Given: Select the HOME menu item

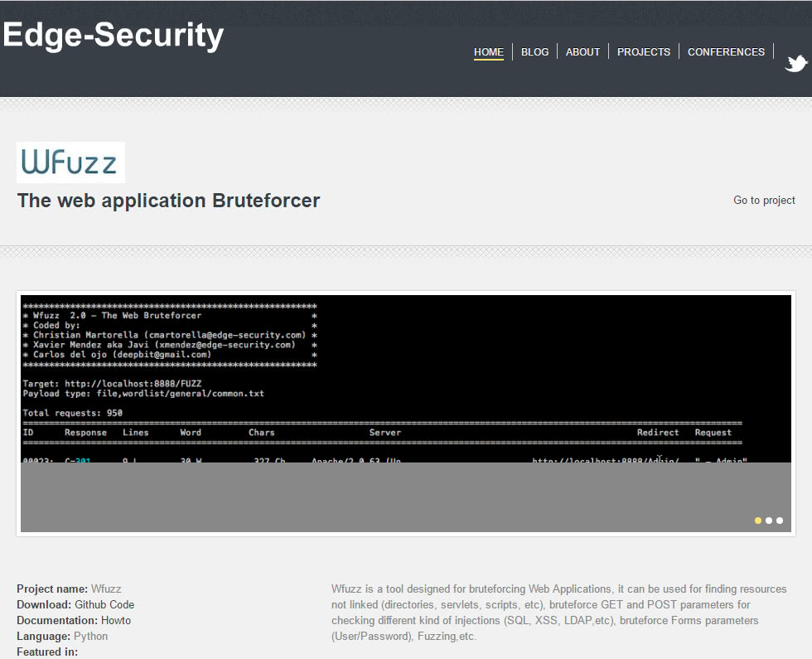Looking at the screenshot, I should (488, 51).
